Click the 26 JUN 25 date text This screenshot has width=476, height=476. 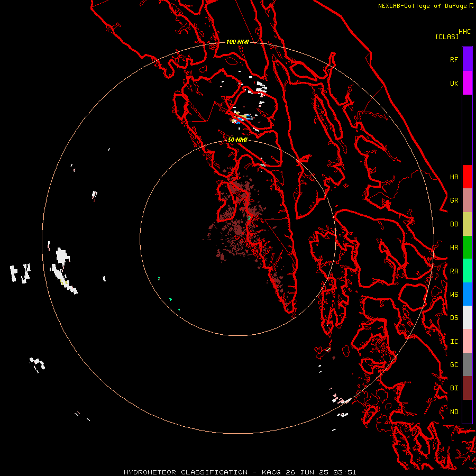tap(307, 472)
